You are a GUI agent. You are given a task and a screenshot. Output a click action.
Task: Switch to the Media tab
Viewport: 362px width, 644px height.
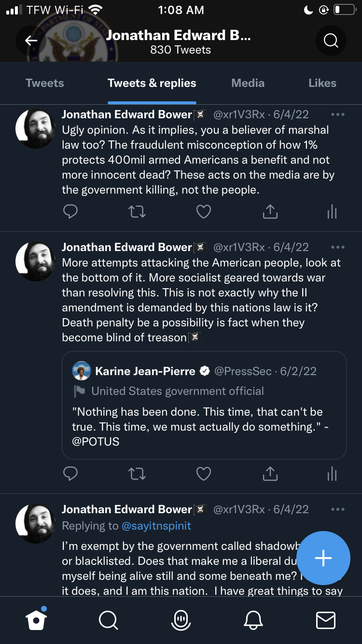(x=248, y=83)
